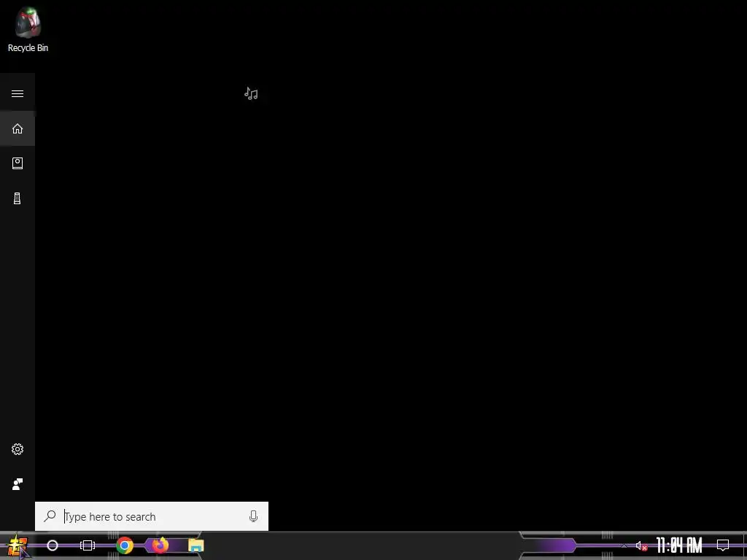
Task: Open the Recycle Bin desktop icon
Action: [28, 29]
